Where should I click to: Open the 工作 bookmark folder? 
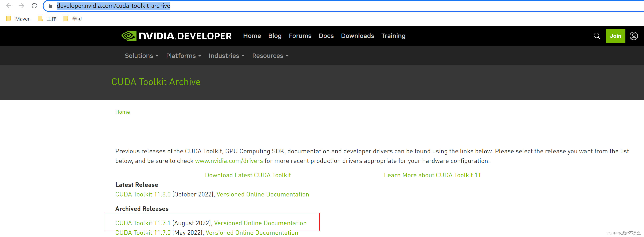click(x=47, y=19)
